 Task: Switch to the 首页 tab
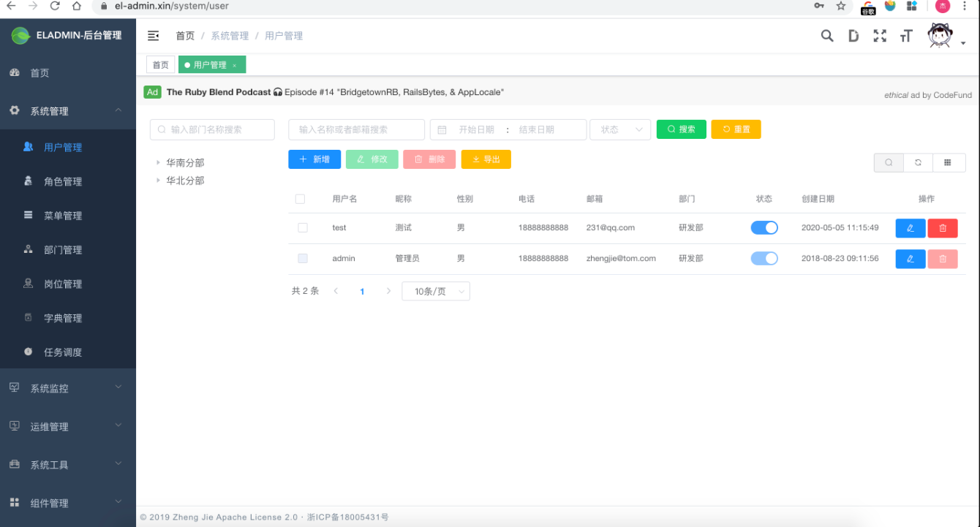160,64
